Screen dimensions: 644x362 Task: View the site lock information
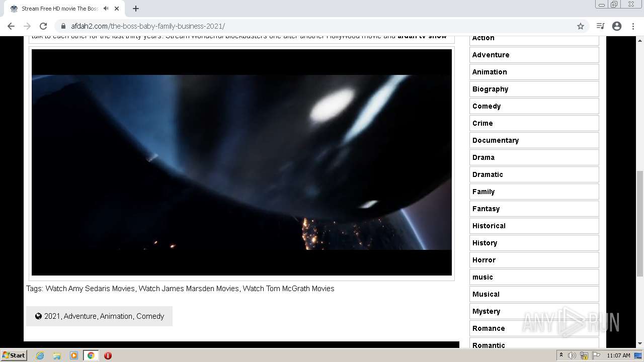pos(63,26)
